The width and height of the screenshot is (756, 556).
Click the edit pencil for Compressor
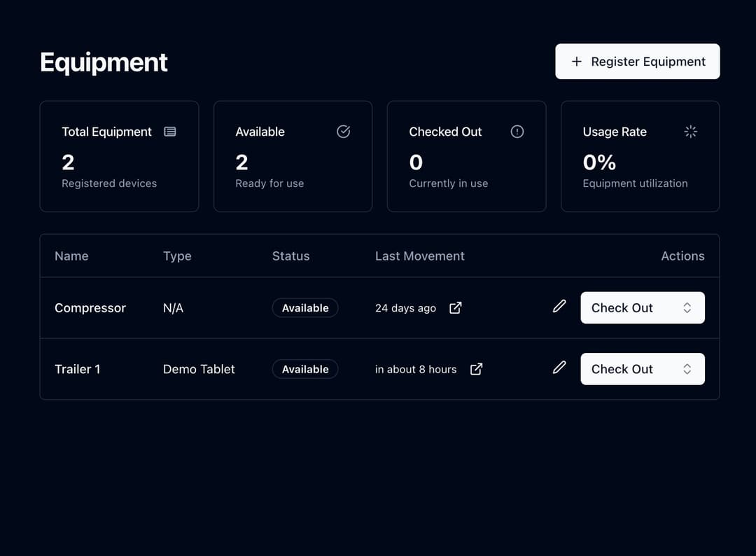pos(559,307)
